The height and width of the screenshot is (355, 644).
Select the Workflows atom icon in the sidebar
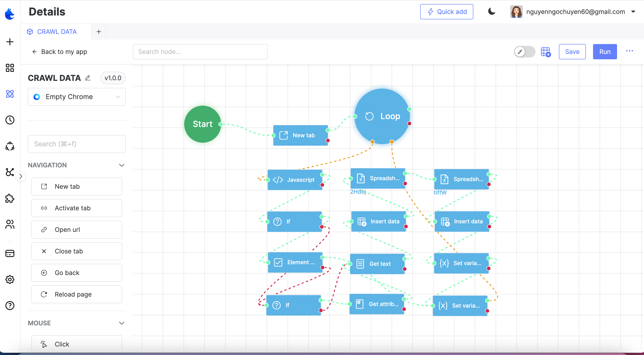pos(10,94)
